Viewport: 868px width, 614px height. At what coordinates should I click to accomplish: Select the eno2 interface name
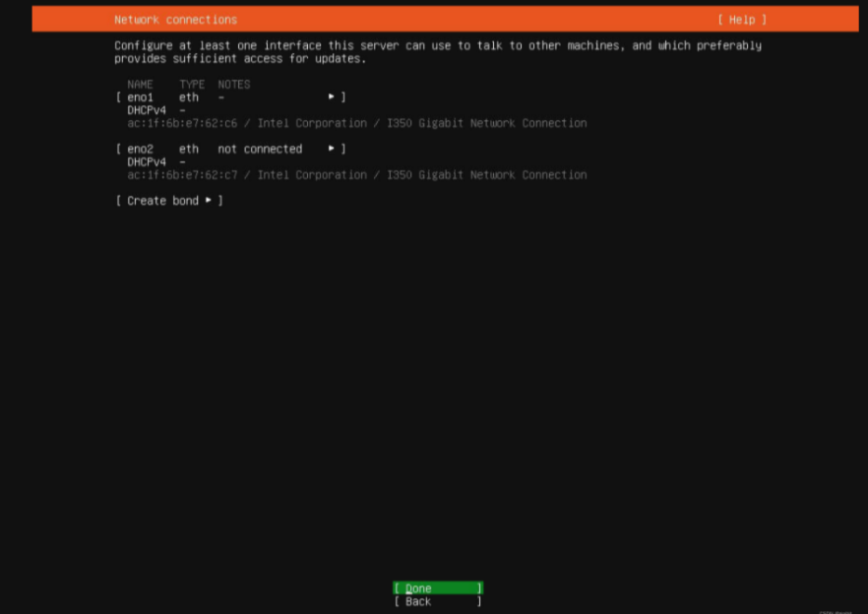coord(140,149)
